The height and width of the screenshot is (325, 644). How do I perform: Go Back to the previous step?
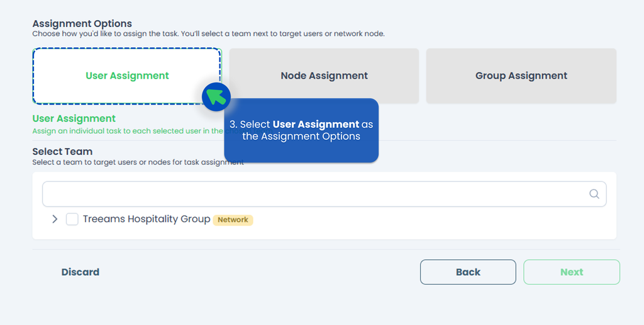click(468, 272)
